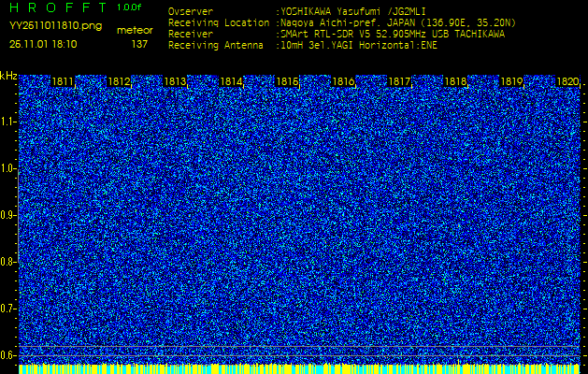Click the 1817 time marker

399,81
